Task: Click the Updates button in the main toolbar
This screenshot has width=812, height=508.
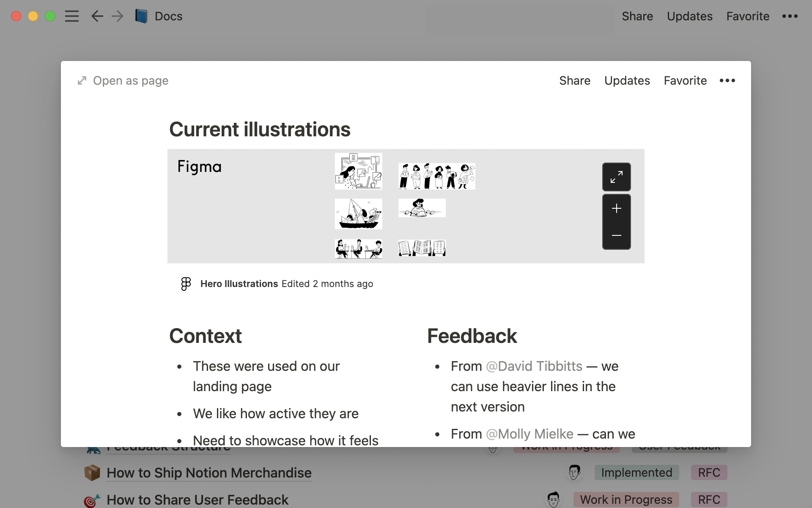Action: point(689,15)
